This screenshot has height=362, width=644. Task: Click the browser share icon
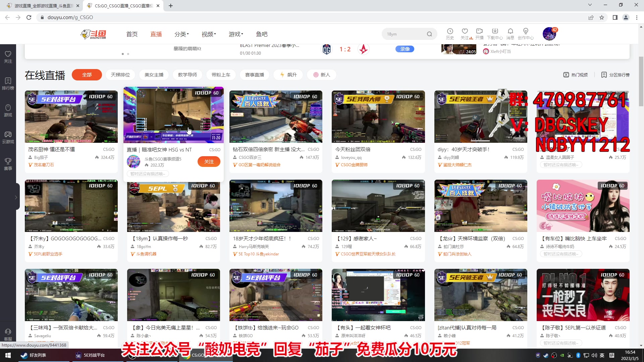point(591,17)
